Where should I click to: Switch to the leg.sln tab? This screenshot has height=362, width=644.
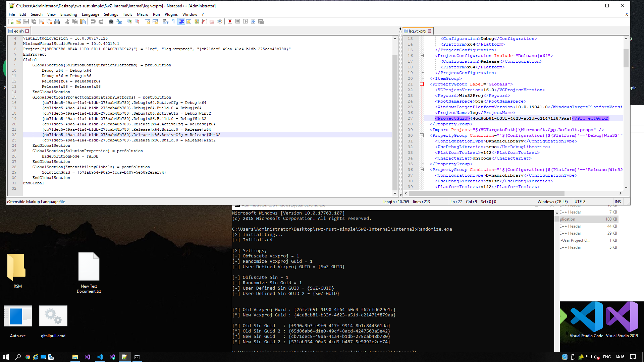[18, 31]
